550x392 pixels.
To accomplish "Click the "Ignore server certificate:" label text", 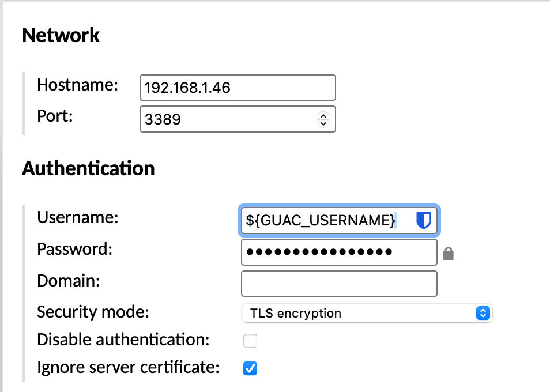I will 128,367.
